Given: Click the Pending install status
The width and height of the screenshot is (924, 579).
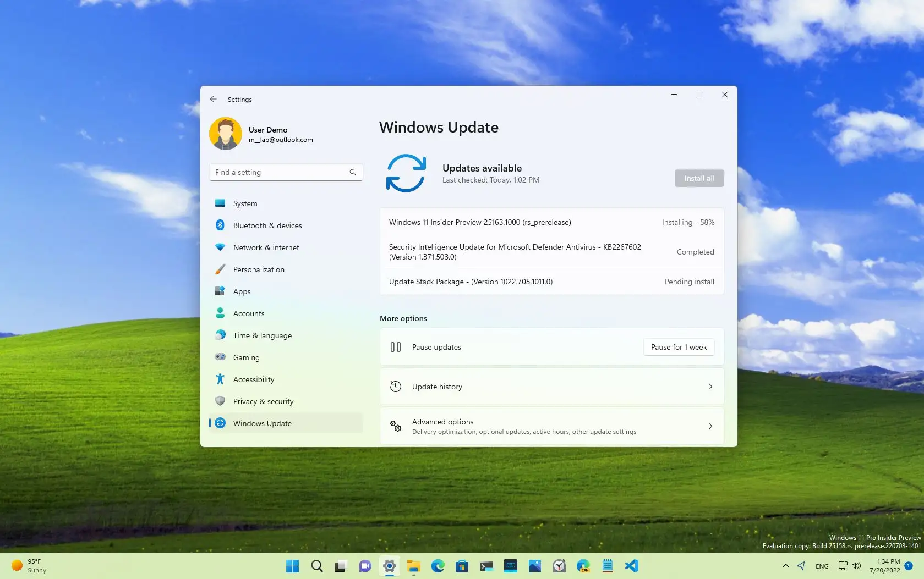Looking at the screenshot, I should tap(689, 282).
